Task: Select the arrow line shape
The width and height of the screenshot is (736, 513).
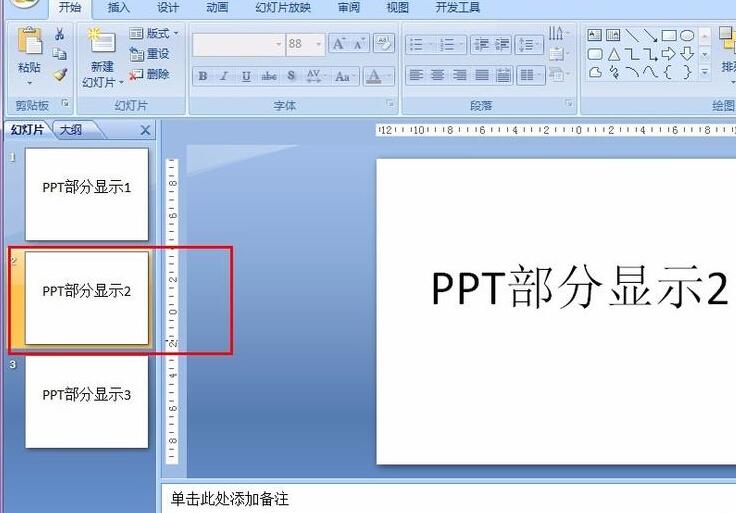Action: coord(650,35)
